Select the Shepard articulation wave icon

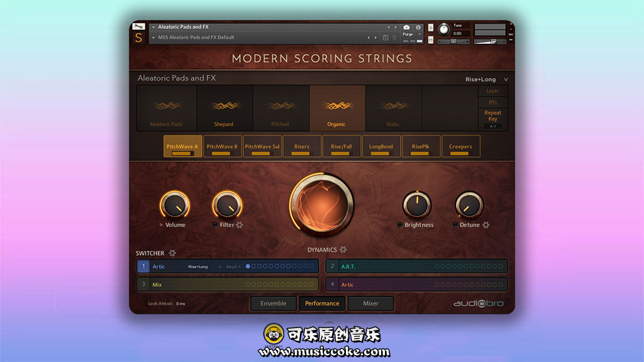pyautogui.click(x=225, y=106)
